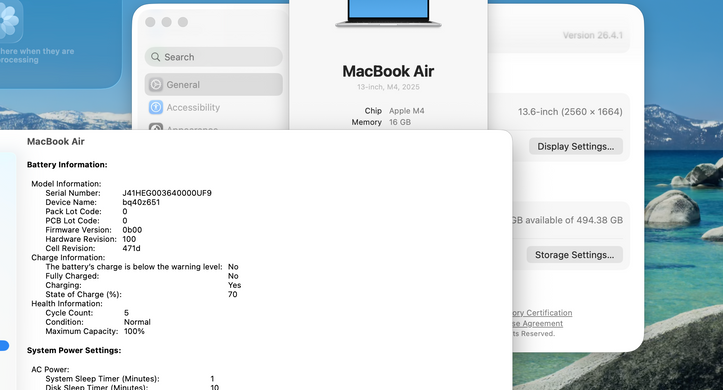
Task: Click the 'Battery Information:' heading
Action: (67, 165)
